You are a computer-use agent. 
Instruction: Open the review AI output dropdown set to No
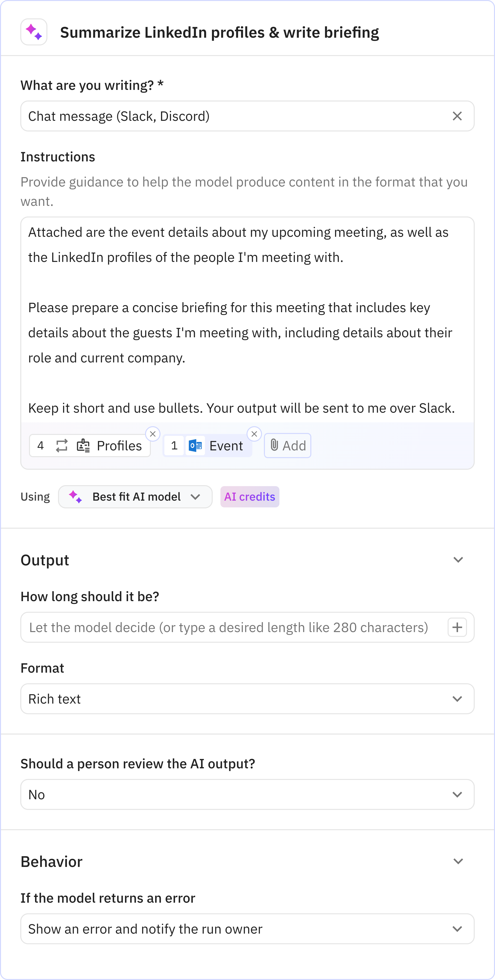pos(247,794)
